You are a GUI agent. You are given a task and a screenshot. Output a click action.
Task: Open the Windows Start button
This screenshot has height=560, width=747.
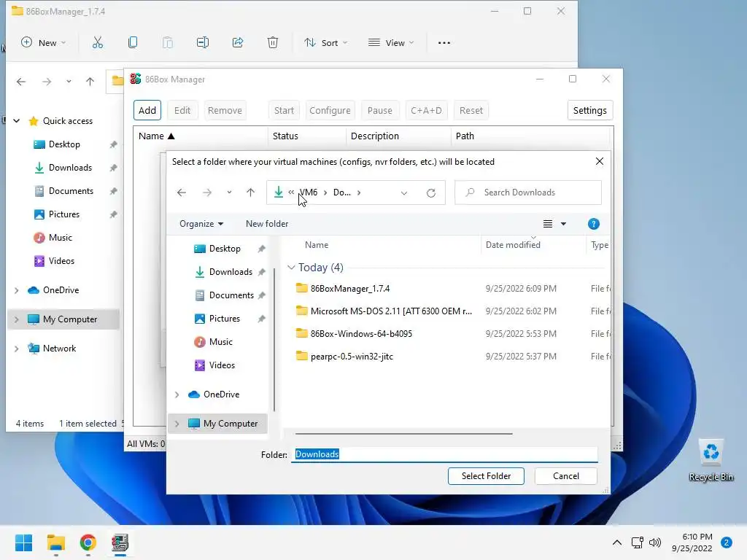[23, 542]
